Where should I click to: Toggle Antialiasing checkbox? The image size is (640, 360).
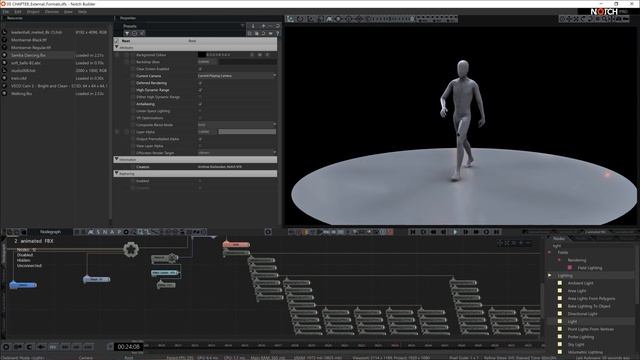click(x=200, y=104)
